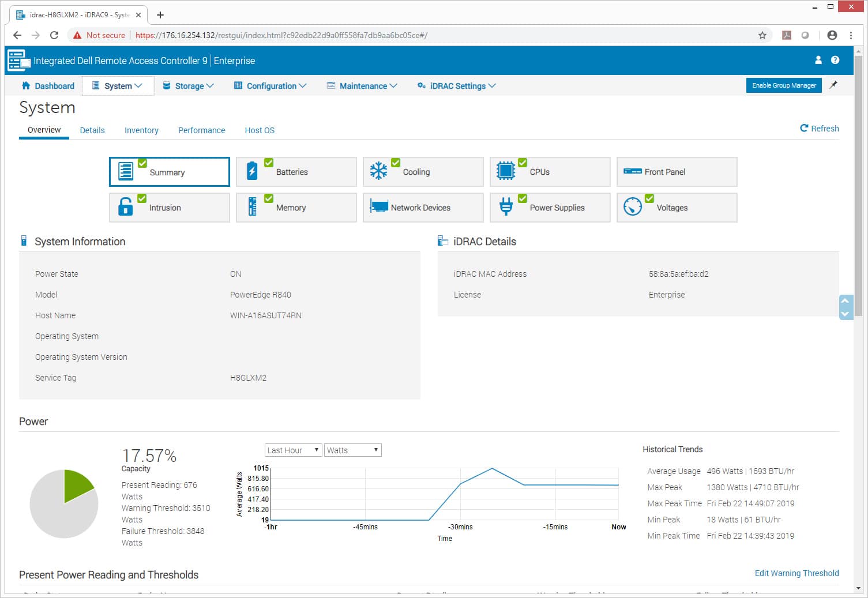Click the Service Tag value H8GLXM2
The height and width of the screenshot is (598, 868).
[x=248, y=378]
